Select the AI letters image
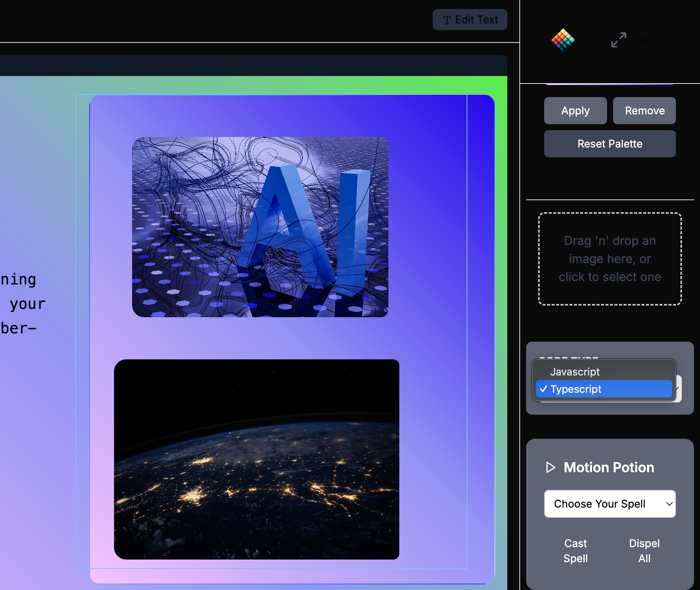 [x=260, y=227]
